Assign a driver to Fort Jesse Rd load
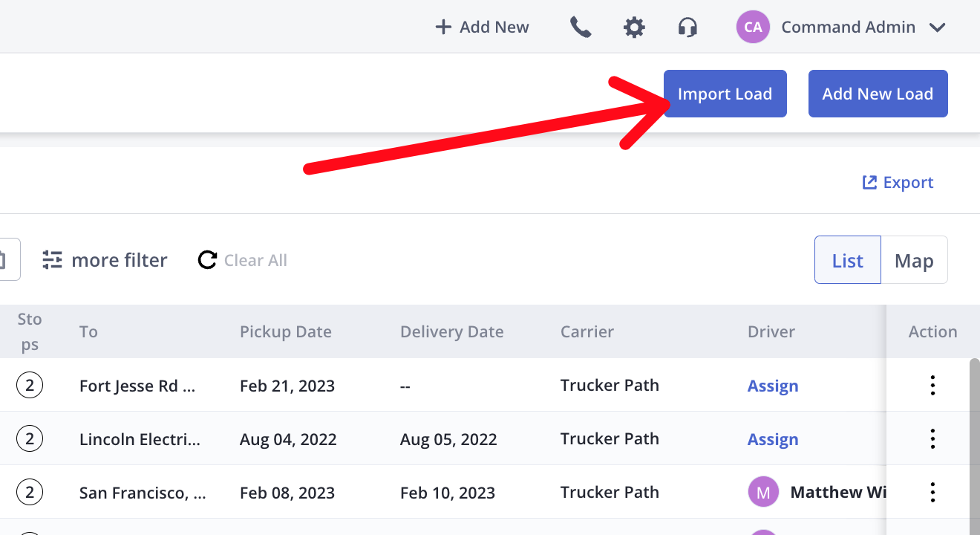The height and width of the screenshot is (535, 980). click(x=773, y=386)
